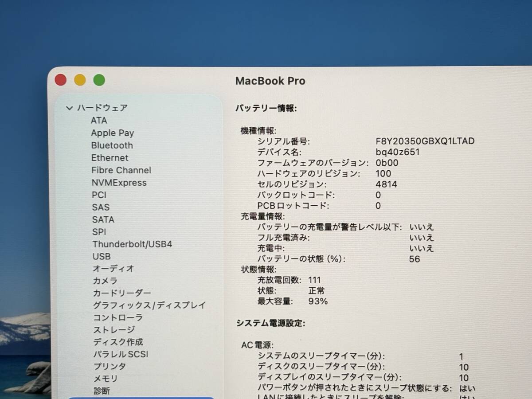532x399 pixels.
Task: Click the PCBロットコード row label
Action: click(x=293, y=206)
